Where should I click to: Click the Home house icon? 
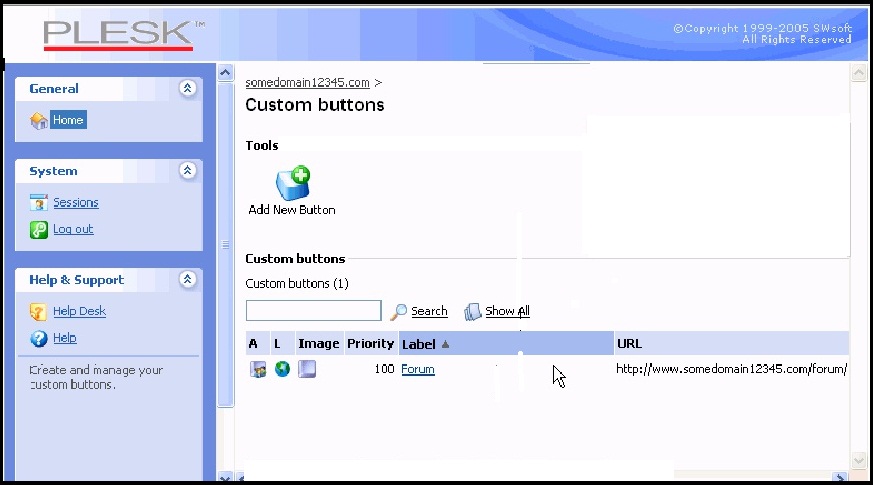(x=38, y=120)
